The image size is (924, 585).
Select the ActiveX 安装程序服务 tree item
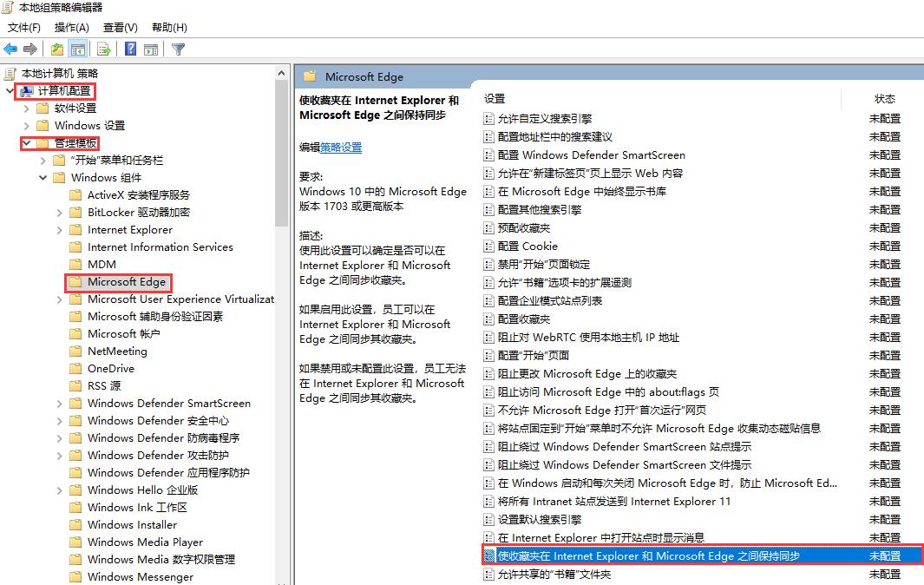pyautogui.click(x=139, y=195)
